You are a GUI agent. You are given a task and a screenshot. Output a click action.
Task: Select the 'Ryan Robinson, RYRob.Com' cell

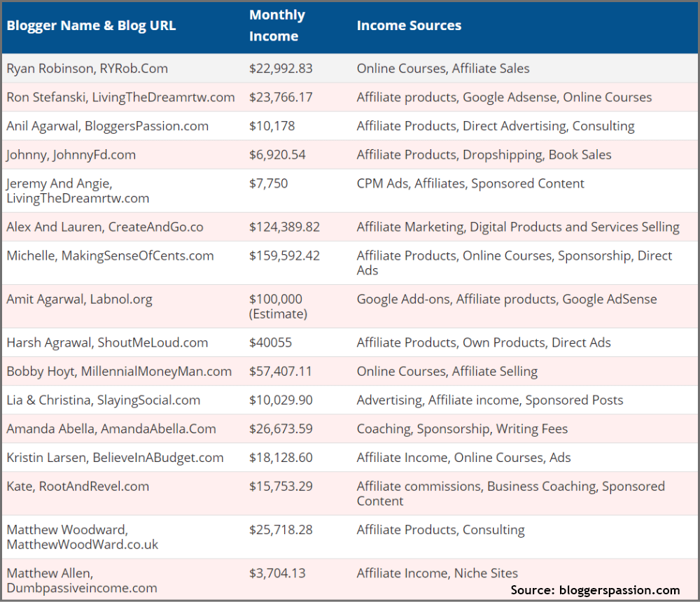pos(87,69)
